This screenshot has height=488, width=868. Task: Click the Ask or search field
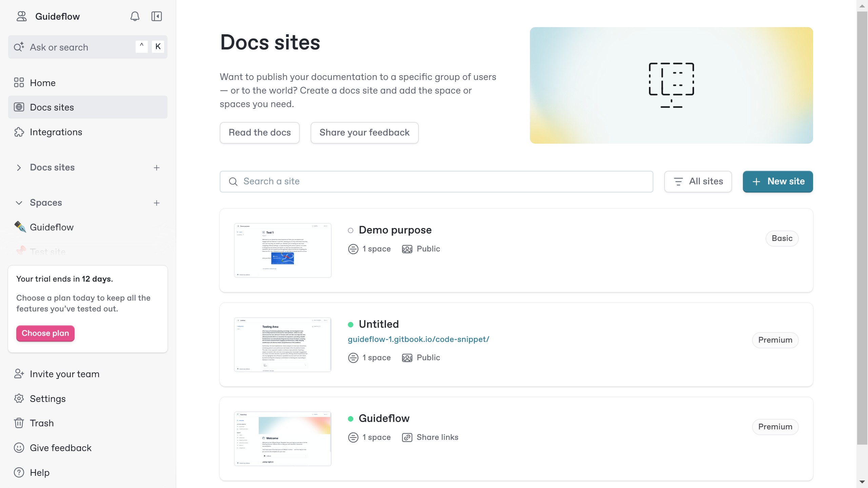click(x=88, y=47)
